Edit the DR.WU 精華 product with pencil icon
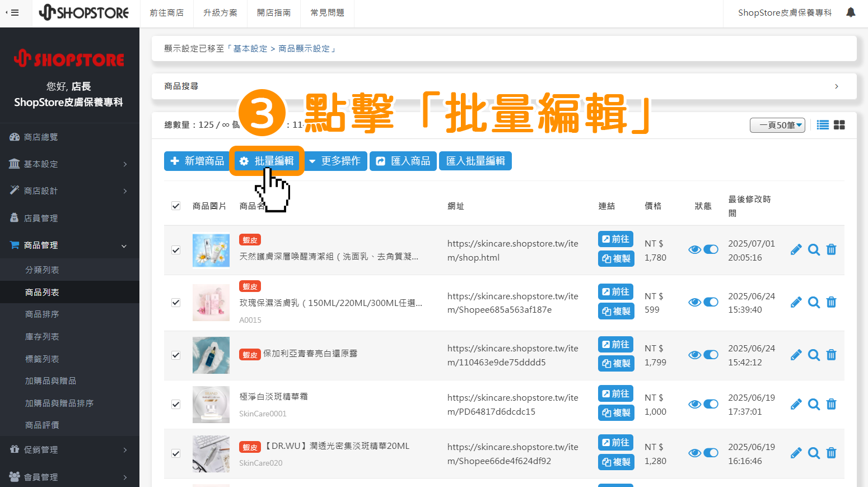Image resolution: width=868 pixels, height=487 pixels. point(796,453)
